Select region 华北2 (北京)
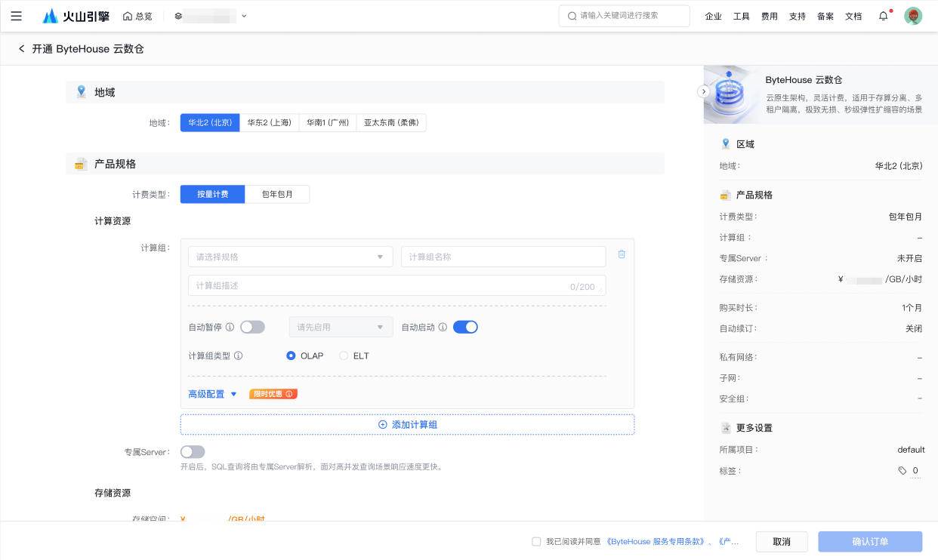The image size is (938, 560). 210,122
